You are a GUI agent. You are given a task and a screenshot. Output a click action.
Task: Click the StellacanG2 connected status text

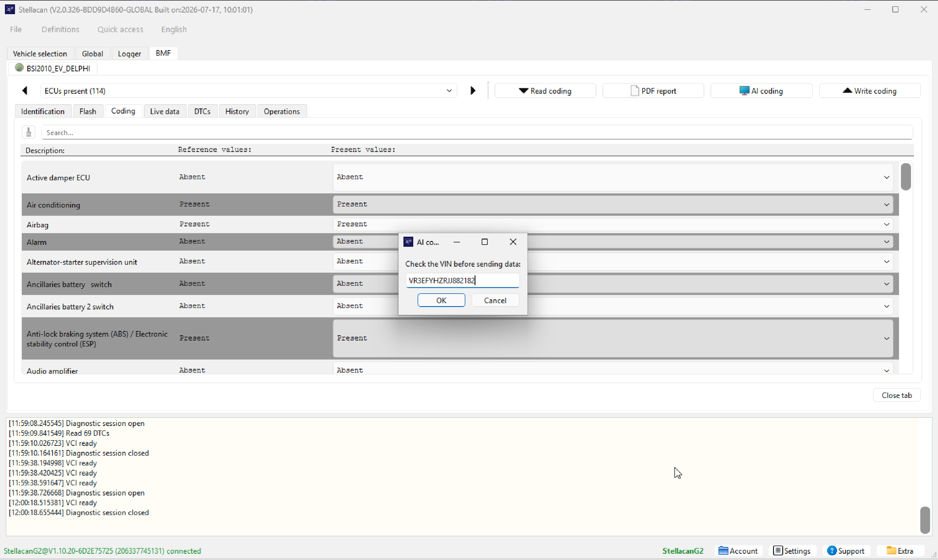pos(102,551)
